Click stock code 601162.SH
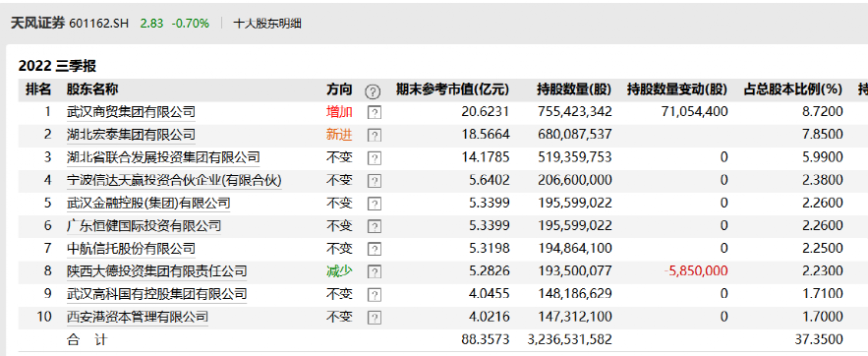868x356 pixels. click(x=99, y=24)
